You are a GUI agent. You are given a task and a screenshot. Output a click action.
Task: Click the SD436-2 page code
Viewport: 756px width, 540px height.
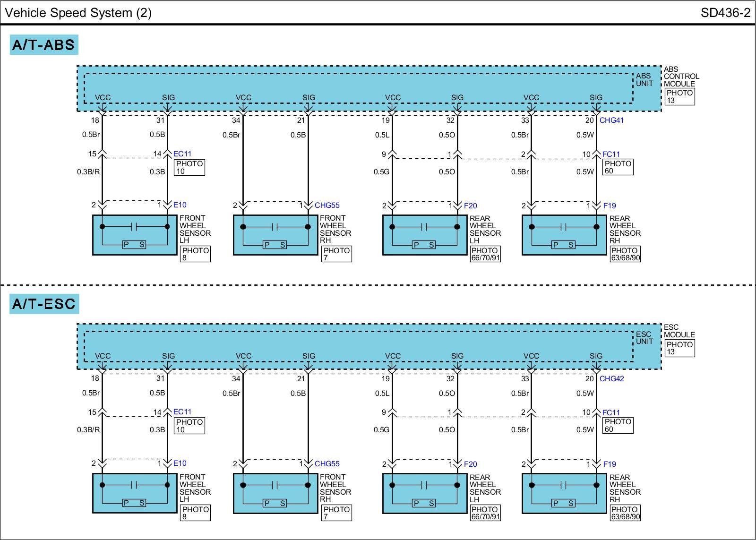pyautogui.click(x=725, y=13)
